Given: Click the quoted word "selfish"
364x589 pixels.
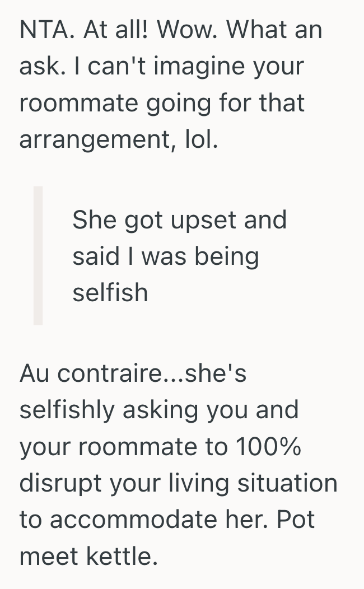Looking at the screenshot, I should click(x=110, y=293).
